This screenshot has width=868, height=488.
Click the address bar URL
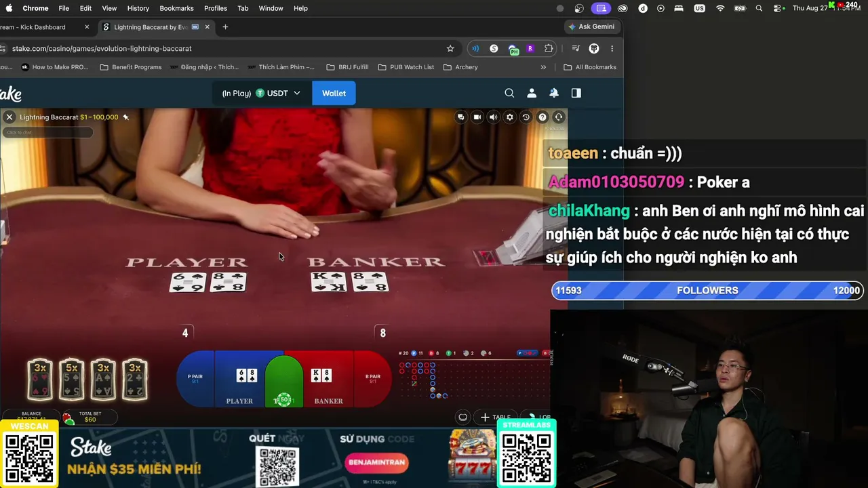coord(102,49)
